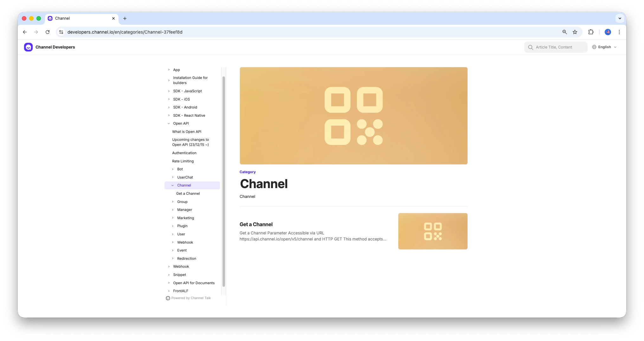Open the Chrome profile avatar
Screen dimensions: 644x341
click(608, 32)
